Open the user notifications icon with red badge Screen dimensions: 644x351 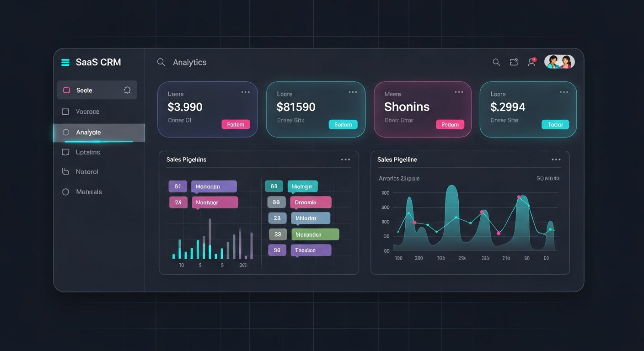point(531,62)
